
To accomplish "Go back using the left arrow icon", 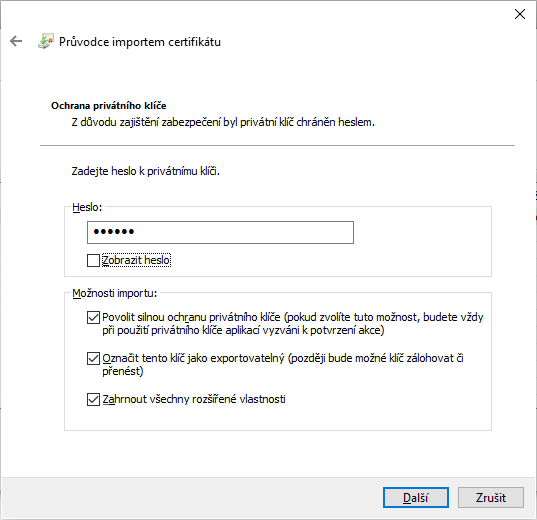I will click(16, 41).
